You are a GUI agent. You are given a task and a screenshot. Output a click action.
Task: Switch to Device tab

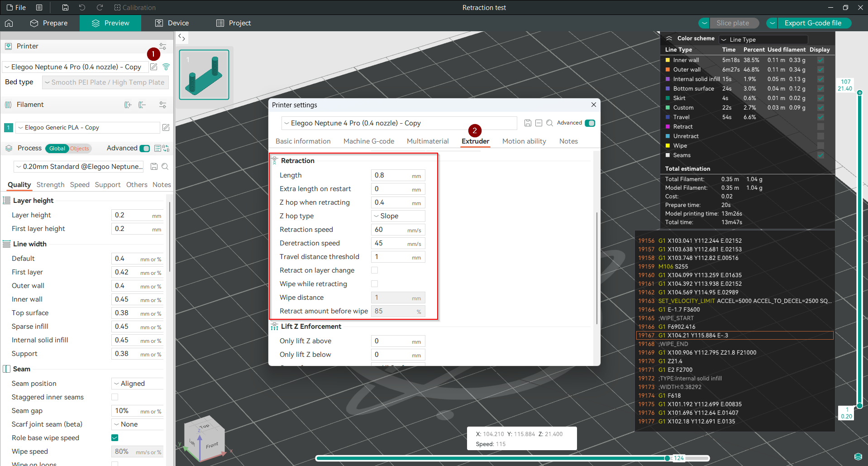(x=172, y=23)
